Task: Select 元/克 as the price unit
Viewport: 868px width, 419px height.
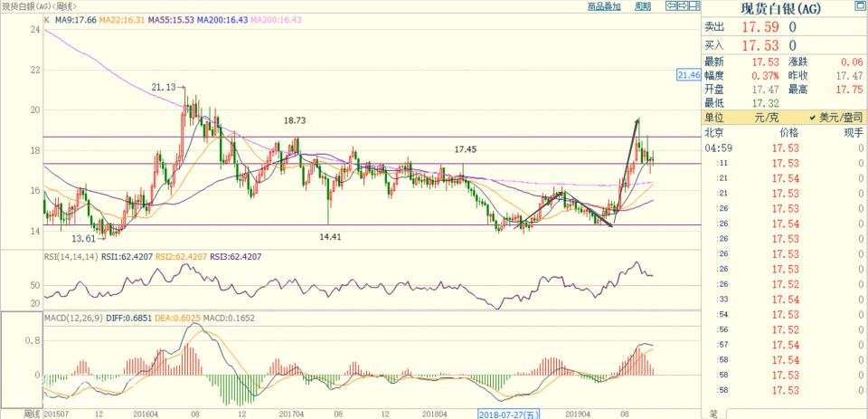Action: tap(767, 118)
